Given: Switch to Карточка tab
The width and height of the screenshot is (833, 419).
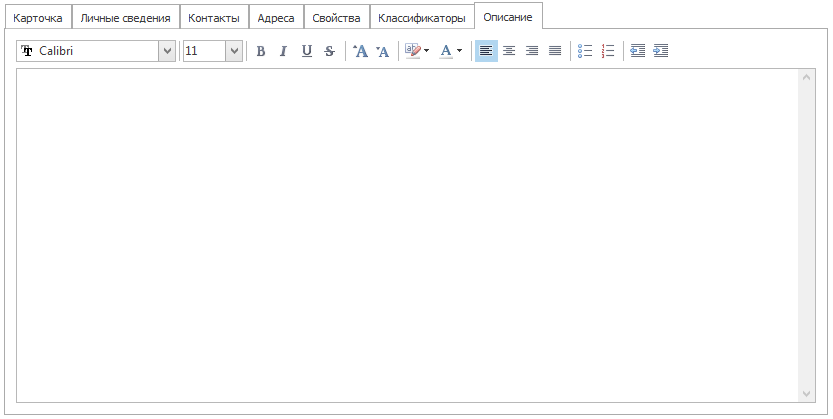Looking at the screenshot, I should (x=38, y=18).
